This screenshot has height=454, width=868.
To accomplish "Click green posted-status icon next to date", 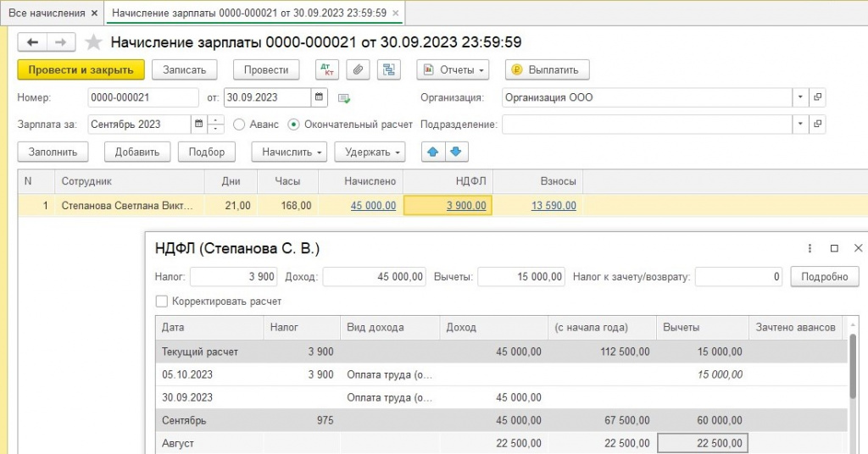I will click(344, 98).
